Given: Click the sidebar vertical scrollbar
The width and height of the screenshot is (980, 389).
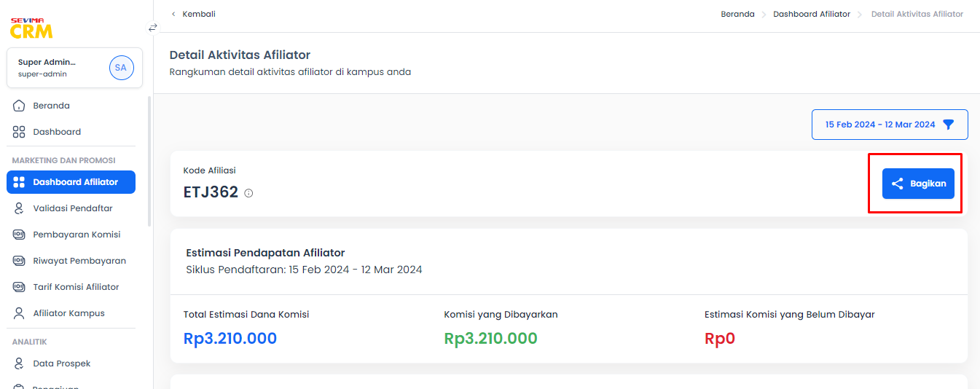Looking at the screenshot, I should point(149,160).
